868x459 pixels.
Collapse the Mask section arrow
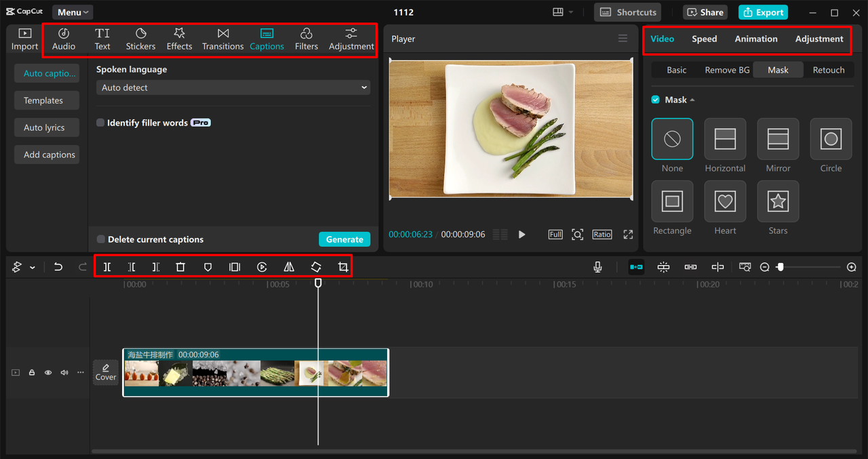[x=692, y=100]
